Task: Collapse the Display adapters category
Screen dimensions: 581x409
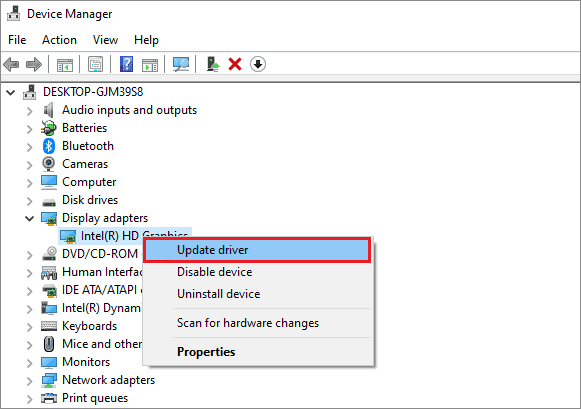Action: 30,219
